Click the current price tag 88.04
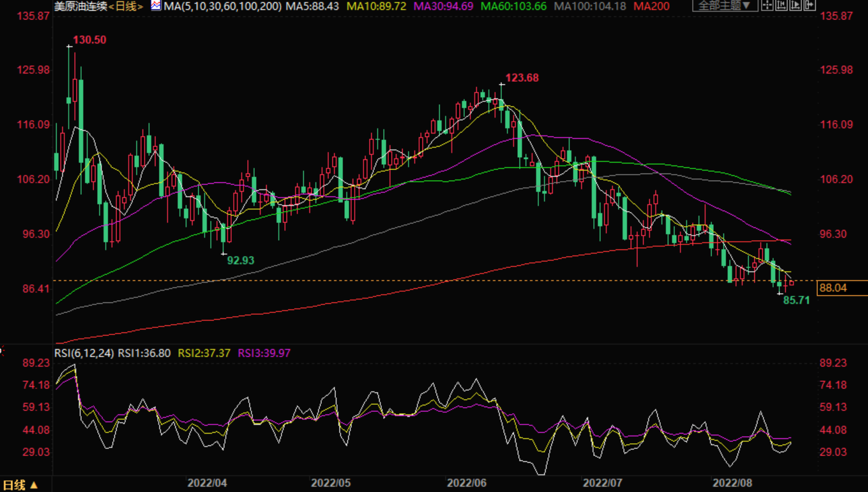Screen dimensions: 868x492 (842, 288)
